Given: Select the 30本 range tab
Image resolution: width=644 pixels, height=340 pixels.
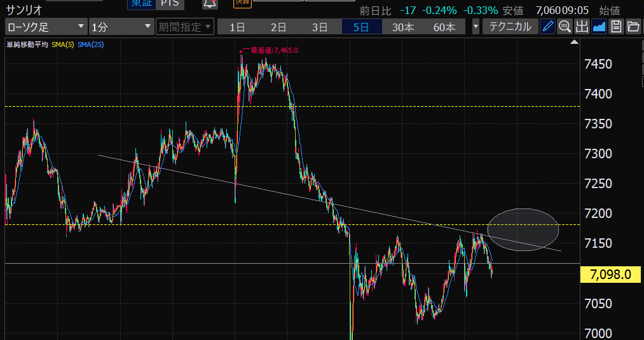Looking at the screenshot, I should tap(403, 27).
